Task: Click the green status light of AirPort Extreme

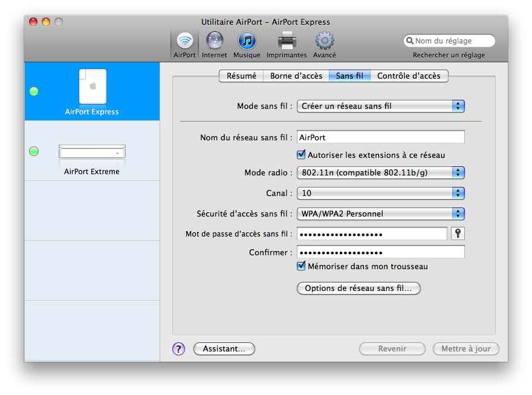Action: [34, 151]
